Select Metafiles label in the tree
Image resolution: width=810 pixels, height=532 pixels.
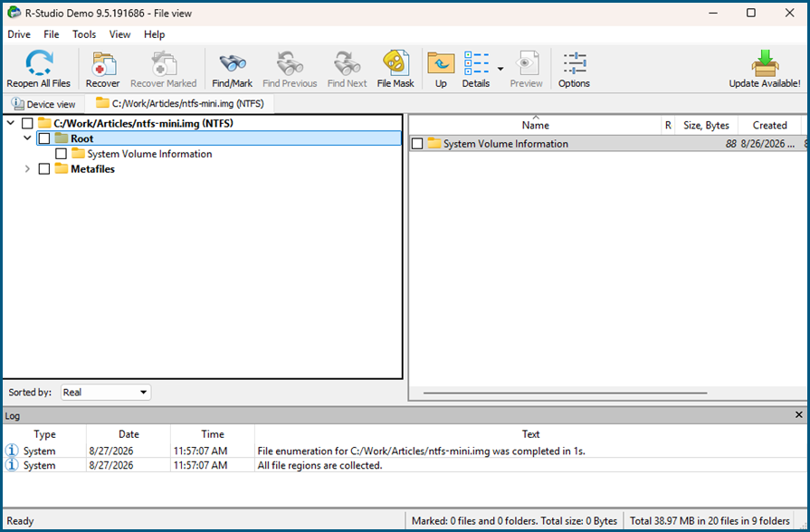click(92, 169)
